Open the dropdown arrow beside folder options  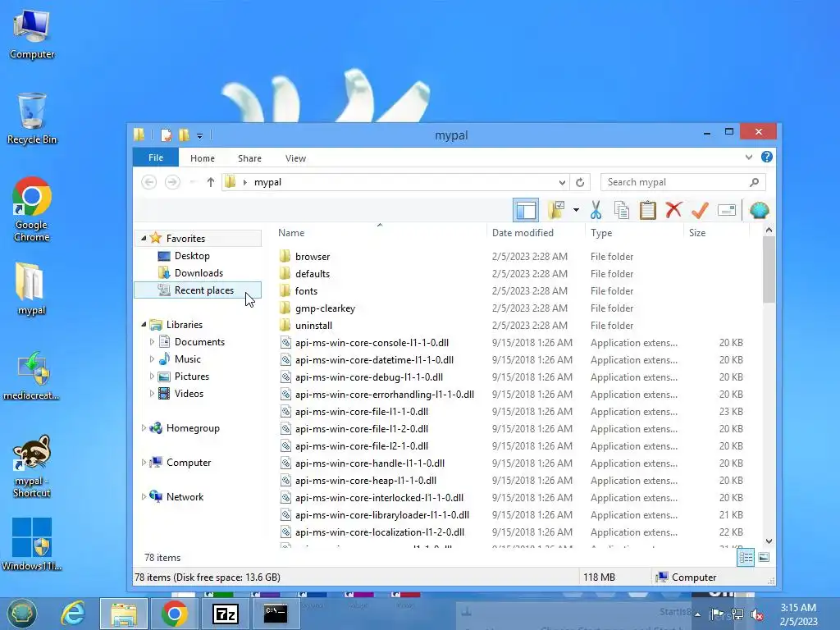tap(576, 210)
